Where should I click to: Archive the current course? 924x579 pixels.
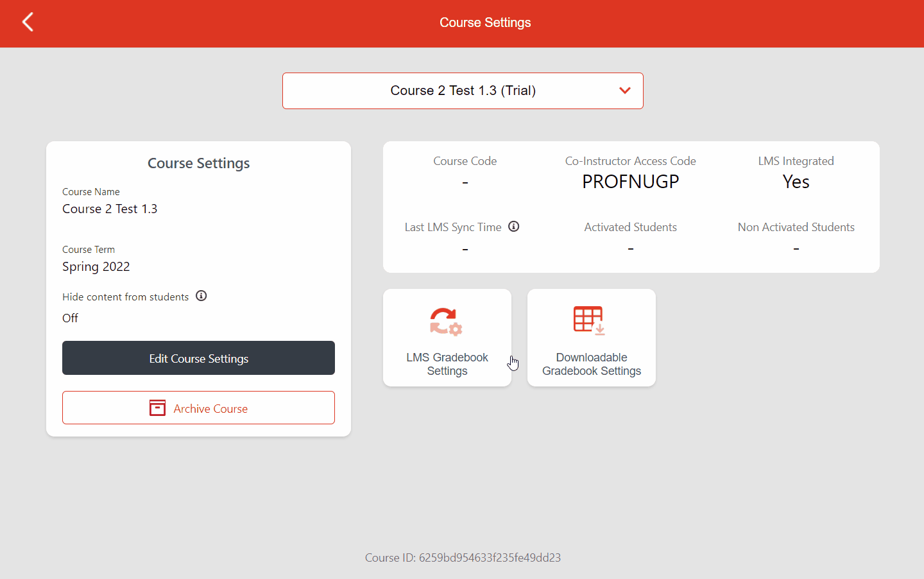coord(198,408)
